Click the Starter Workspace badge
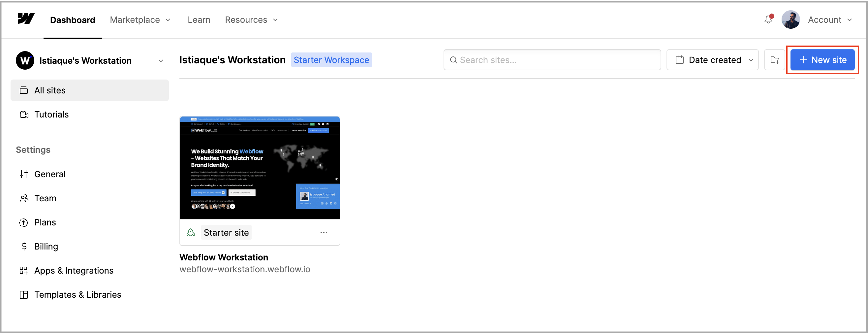 tap(331, 60)
